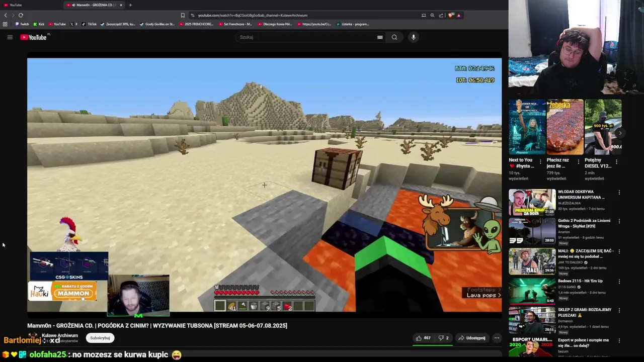Open TikTok bookmark

pos(90,24)
